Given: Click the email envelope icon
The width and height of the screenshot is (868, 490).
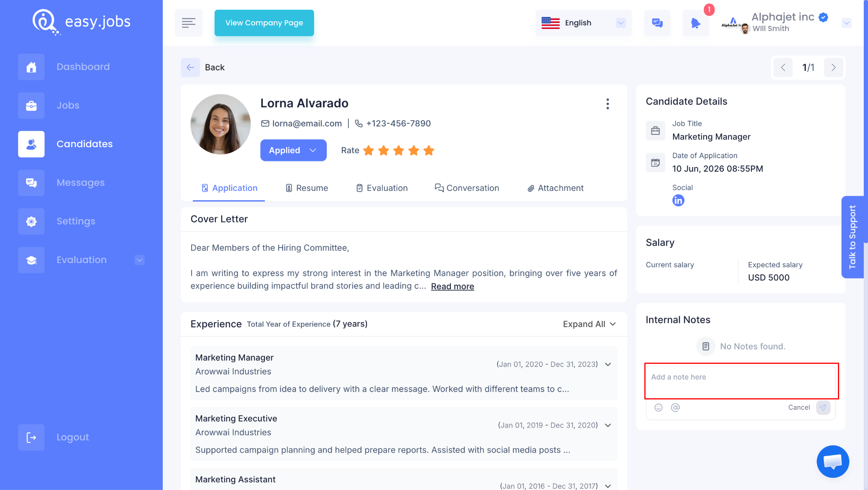Looking at the screenshot, I should click(x=265, y=123).
